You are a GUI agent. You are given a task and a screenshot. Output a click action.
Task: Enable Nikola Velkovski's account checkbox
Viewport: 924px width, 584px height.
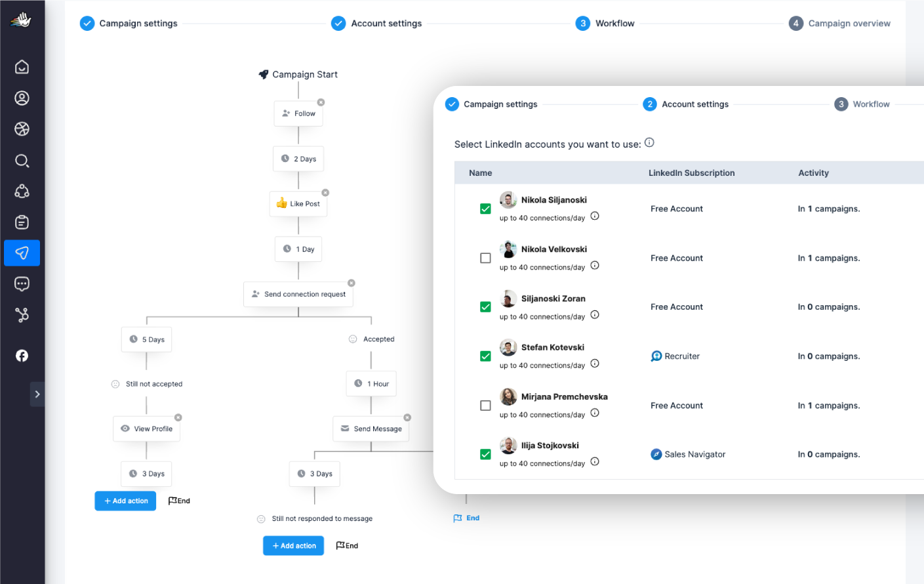485,258
